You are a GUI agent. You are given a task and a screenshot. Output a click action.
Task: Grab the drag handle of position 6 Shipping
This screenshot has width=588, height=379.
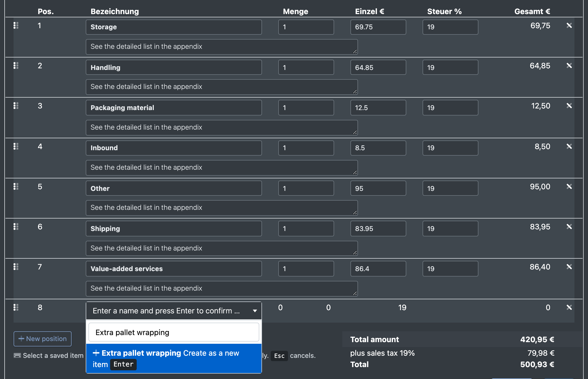click(x=16, y=227)
